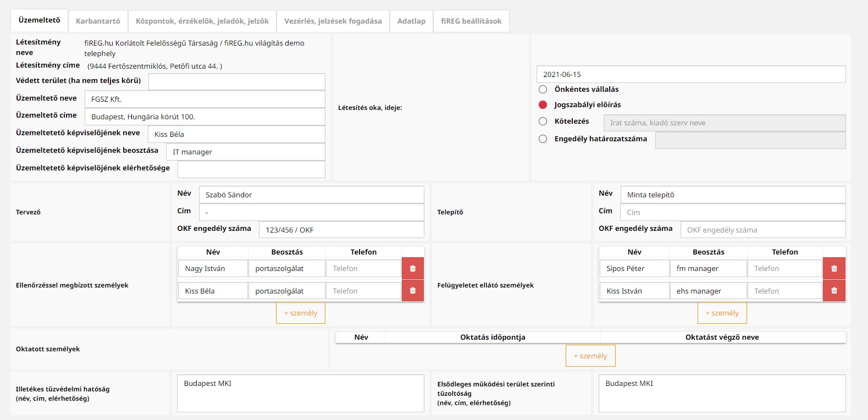Add person under Oktatott személyek
This screenshot has height=420, width=868.
pyautogui.click(x=590, y=356)
